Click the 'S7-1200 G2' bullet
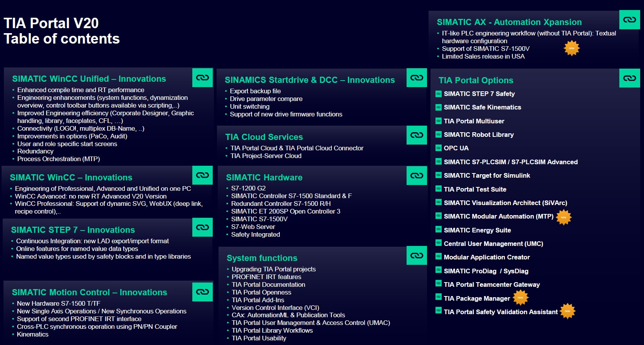Viewport: 644px width, 345px height. (x=248, y=188)
